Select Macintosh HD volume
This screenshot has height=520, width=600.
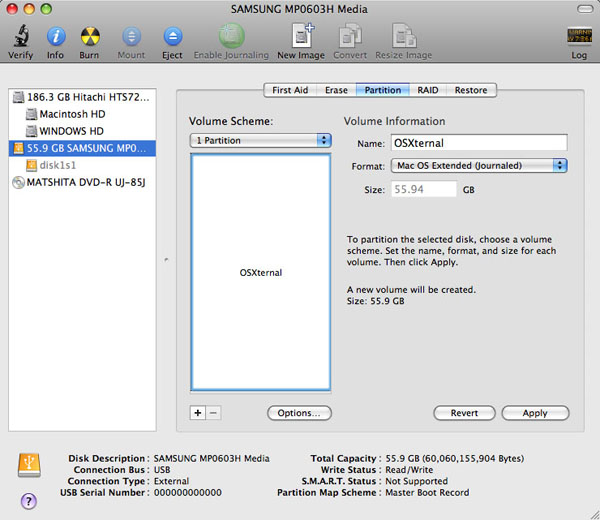click(82, 114)
